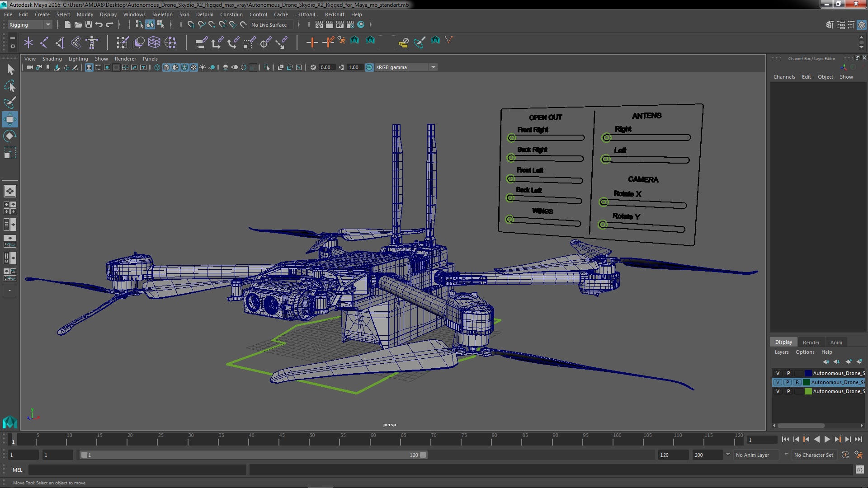This screenshot has height=488, width=868.
Task: Select the Create Joints shelf tool
Action: 44,42
